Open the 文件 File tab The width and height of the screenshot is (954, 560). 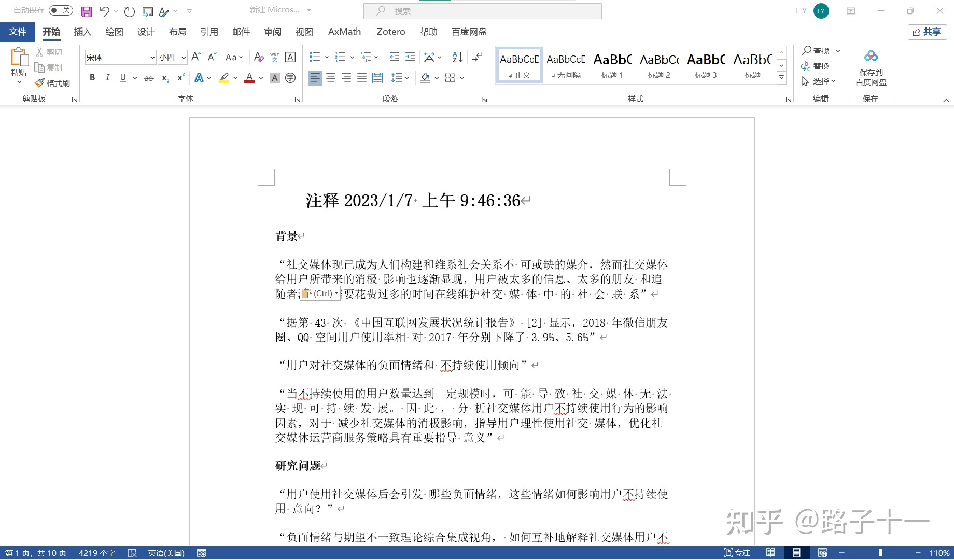18,32
